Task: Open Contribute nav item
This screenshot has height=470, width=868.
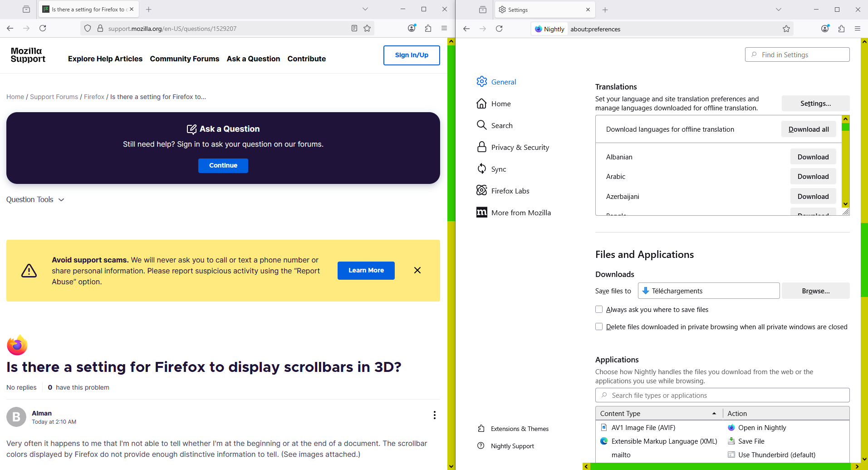Action: point(307,59)
